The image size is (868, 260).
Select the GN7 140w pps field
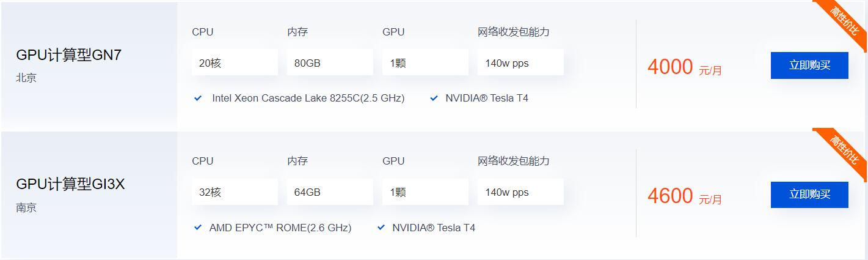(520, 62)
